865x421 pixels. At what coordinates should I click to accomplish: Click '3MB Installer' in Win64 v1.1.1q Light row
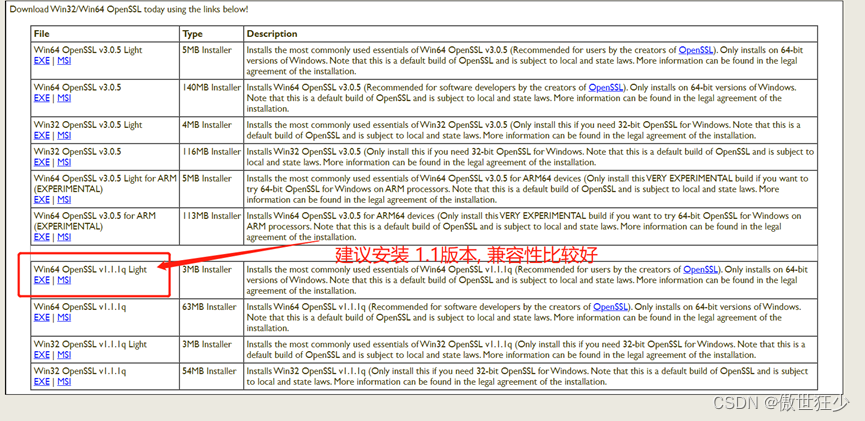pos(207,270)
